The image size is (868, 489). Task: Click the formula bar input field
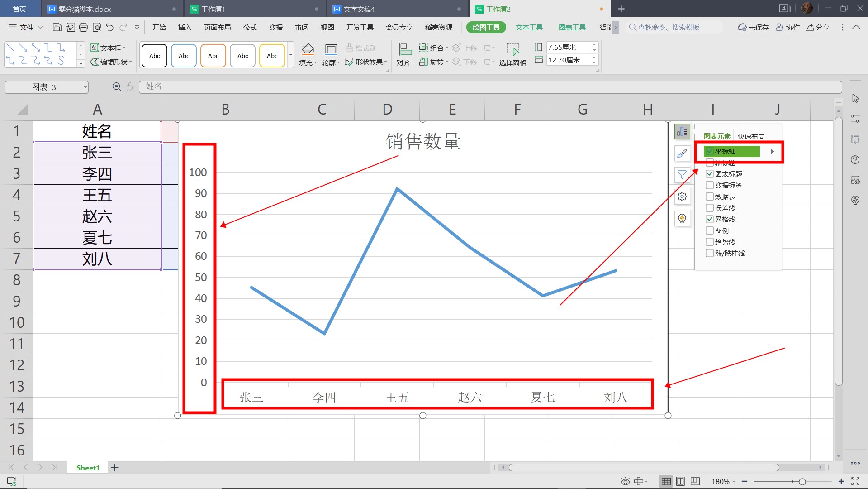click(489, 86)
